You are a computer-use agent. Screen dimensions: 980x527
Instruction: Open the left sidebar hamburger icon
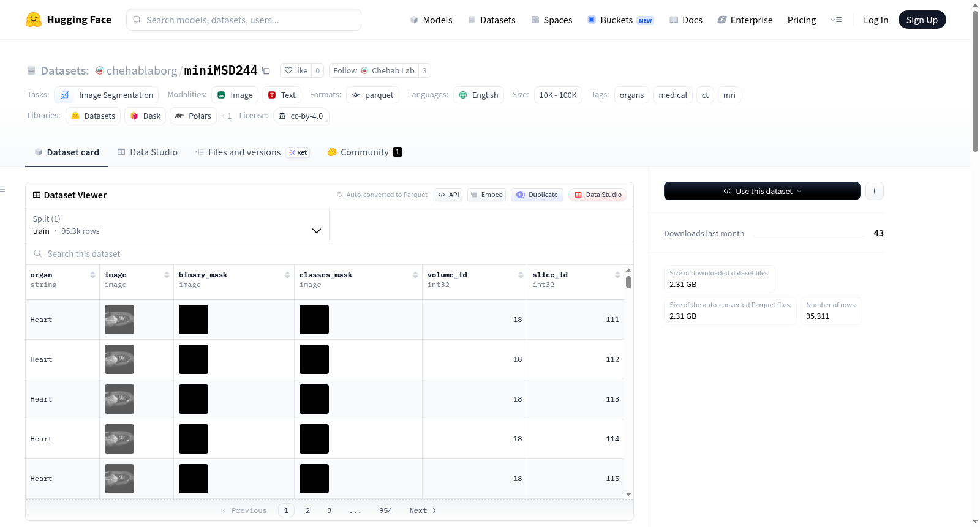pos(2,189)
